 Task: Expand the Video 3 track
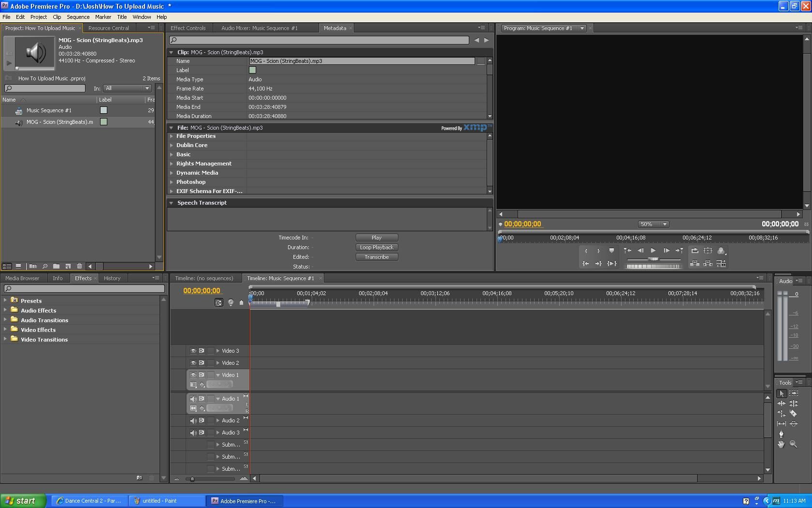[x=218, y=351]
